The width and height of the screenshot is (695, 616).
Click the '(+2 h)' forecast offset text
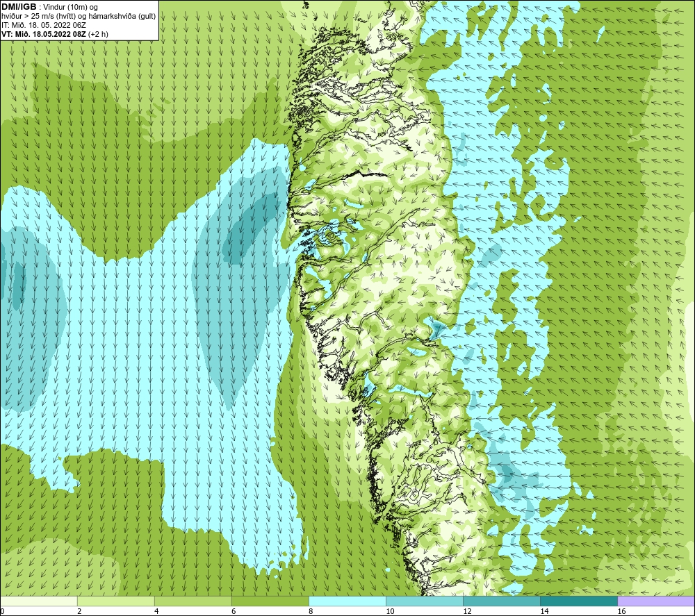98,34
